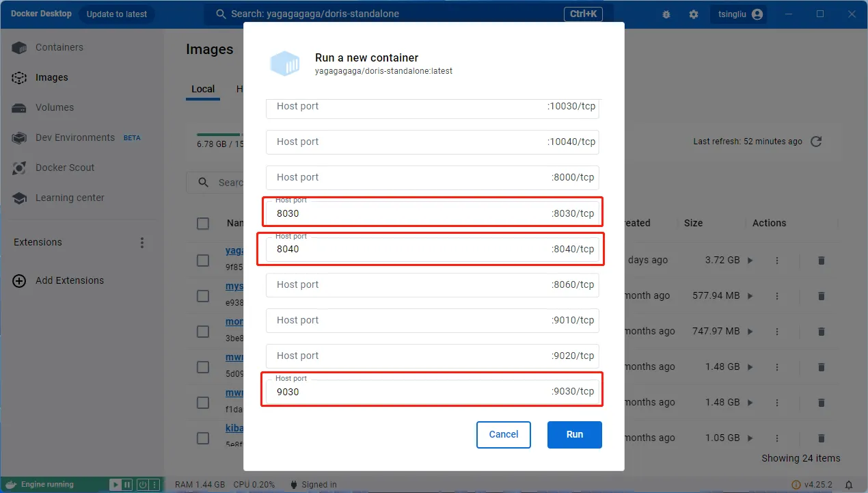Delete the 1.48 GB image with ID f1da

822,403
